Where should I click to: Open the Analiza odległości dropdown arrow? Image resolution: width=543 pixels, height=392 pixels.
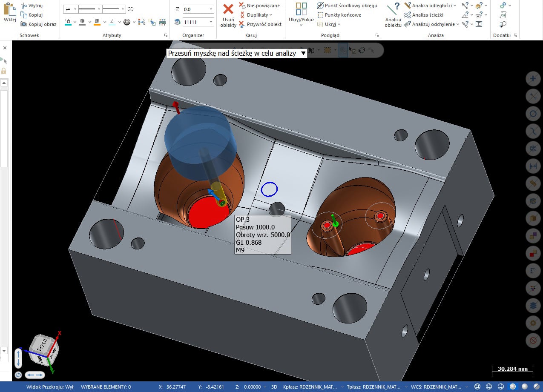tap(455, 6)
